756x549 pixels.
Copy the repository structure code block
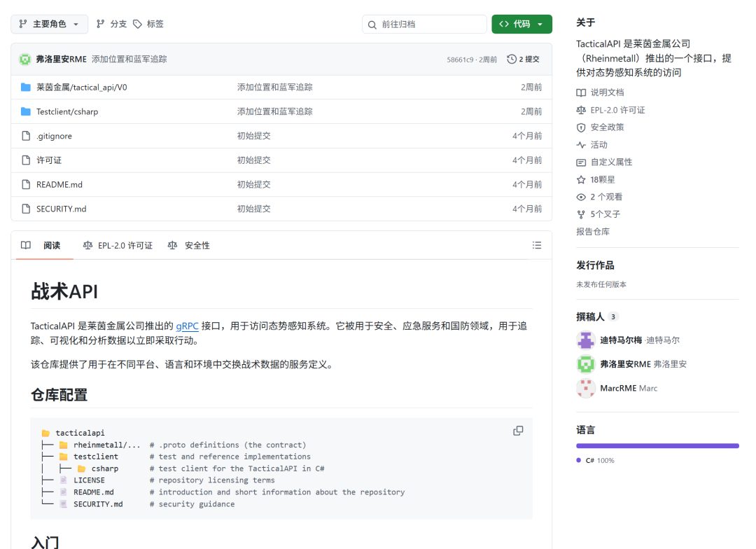tap(518, 431)
